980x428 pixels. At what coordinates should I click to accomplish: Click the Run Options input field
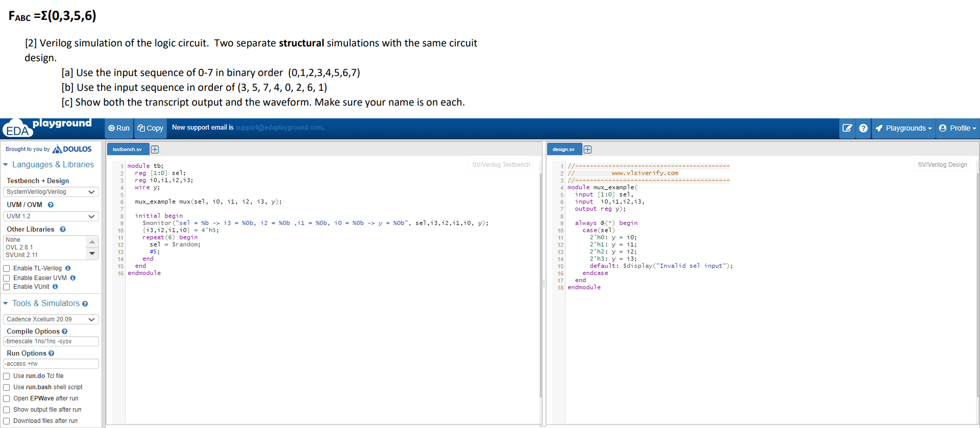pyautogui.click(x=51, y=364)
